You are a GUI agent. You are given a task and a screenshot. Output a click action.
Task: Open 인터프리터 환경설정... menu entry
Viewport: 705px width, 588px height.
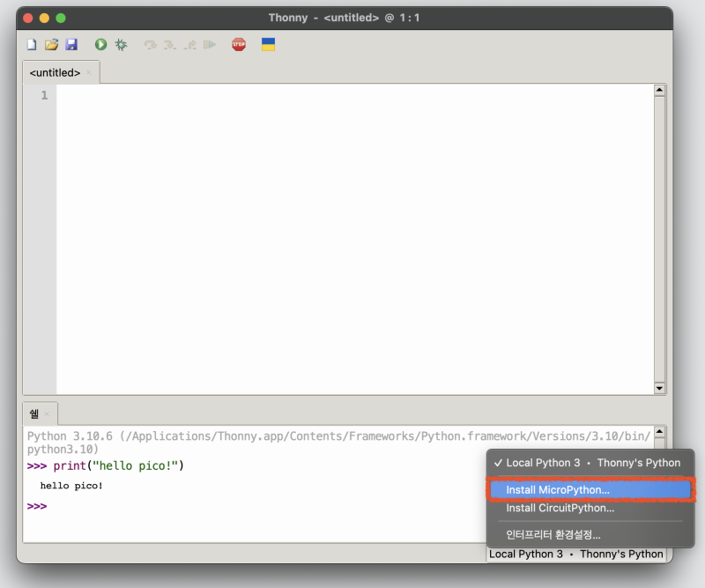(x=590, y=534)
